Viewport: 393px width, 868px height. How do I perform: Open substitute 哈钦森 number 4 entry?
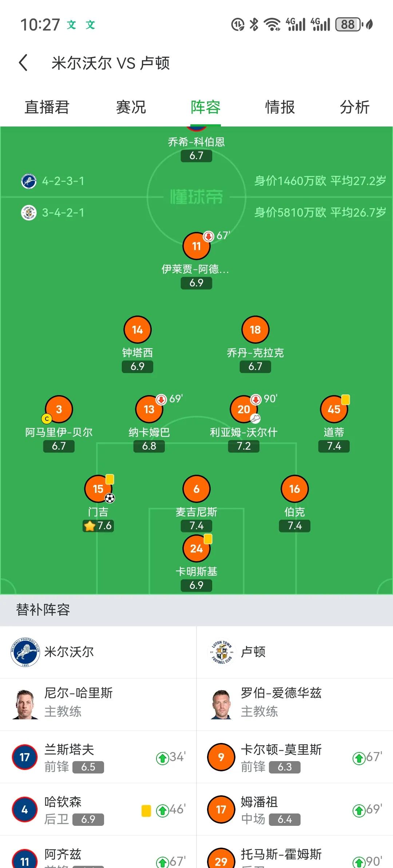click(x=98, y=809)
